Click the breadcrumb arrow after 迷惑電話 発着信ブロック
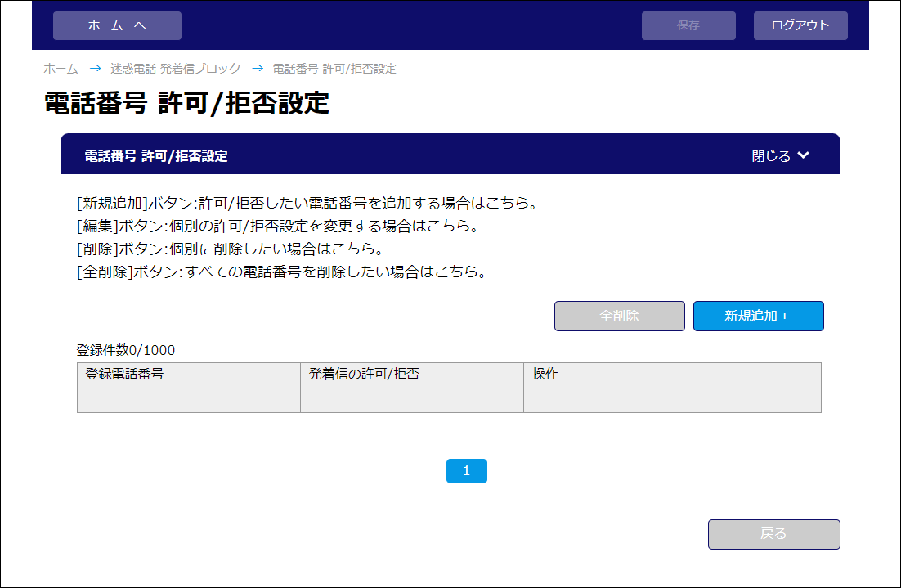 point(258,69)
